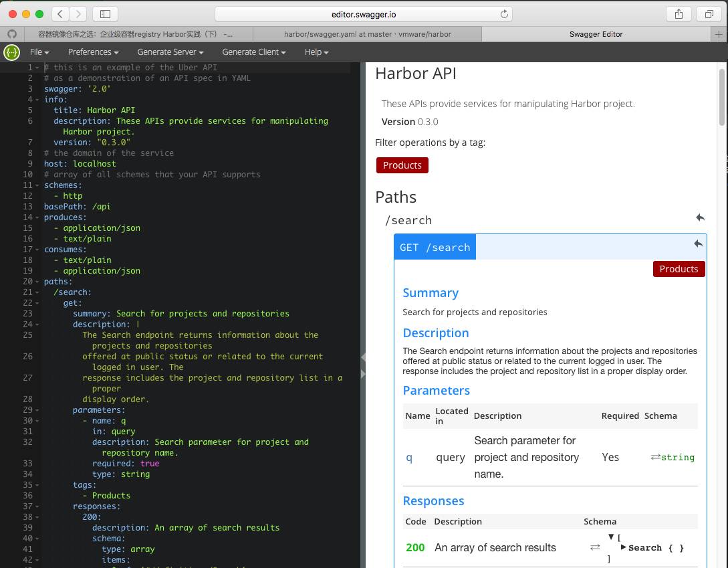Go back with Safari's back arrow
Viewport: 728px width, 568px height.
point(60,14)
